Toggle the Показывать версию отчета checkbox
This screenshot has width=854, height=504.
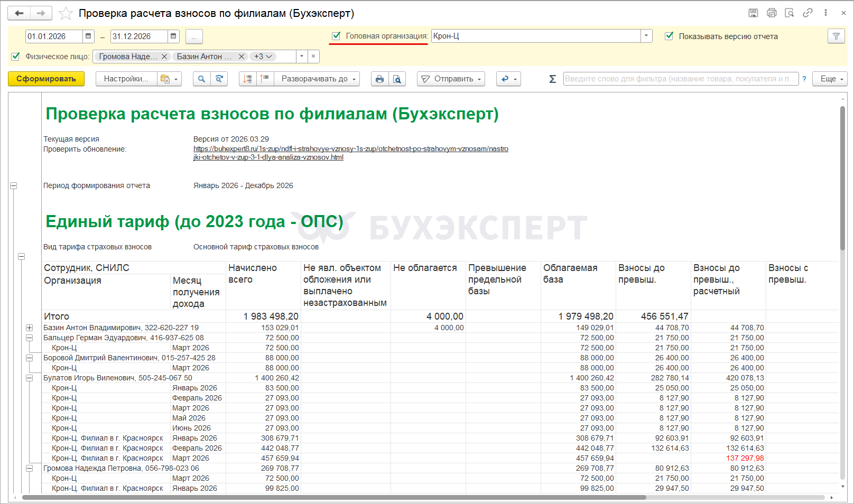tap(669, 36)
